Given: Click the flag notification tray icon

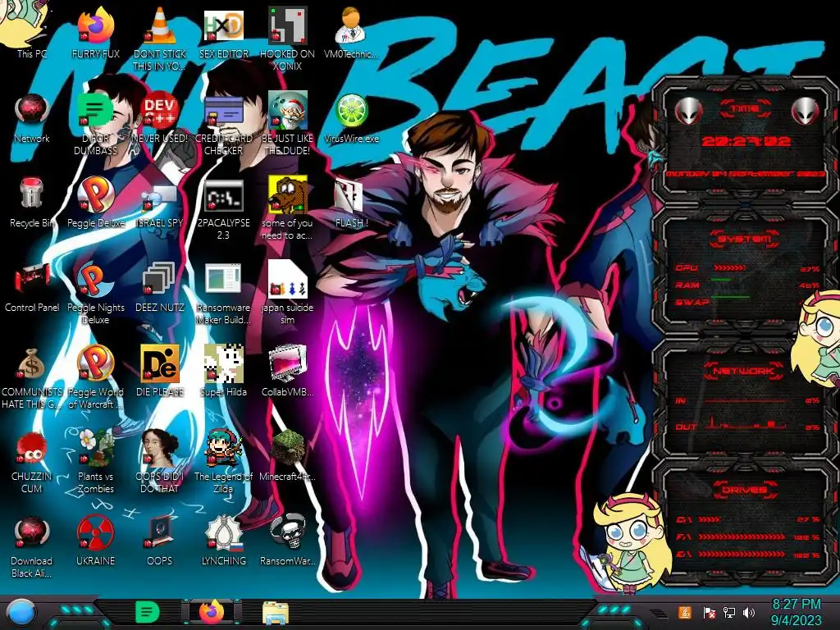Looking at the screenshot, I should (709, 612).
